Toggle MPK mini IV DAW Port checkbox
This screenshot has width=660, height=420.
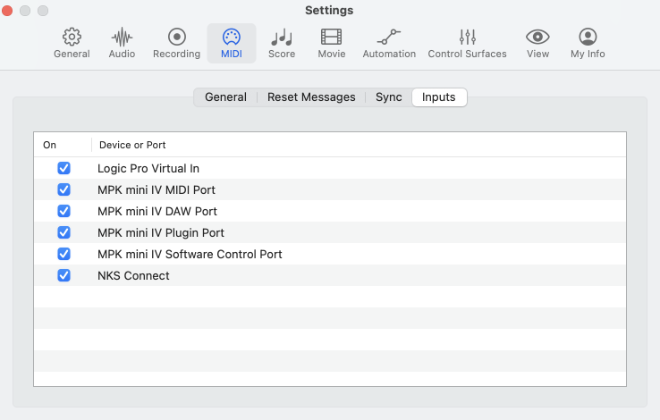(x=64, y=211)
